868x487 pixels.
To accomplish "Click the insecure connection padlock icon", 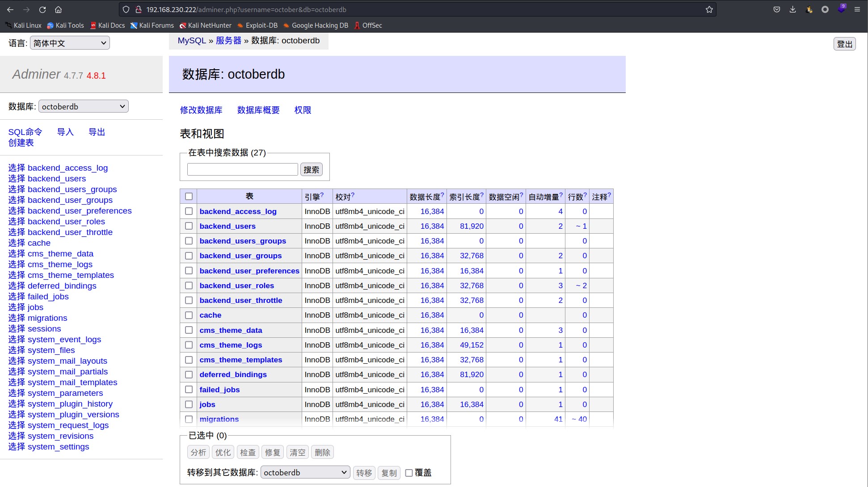I will click(138, 9).
